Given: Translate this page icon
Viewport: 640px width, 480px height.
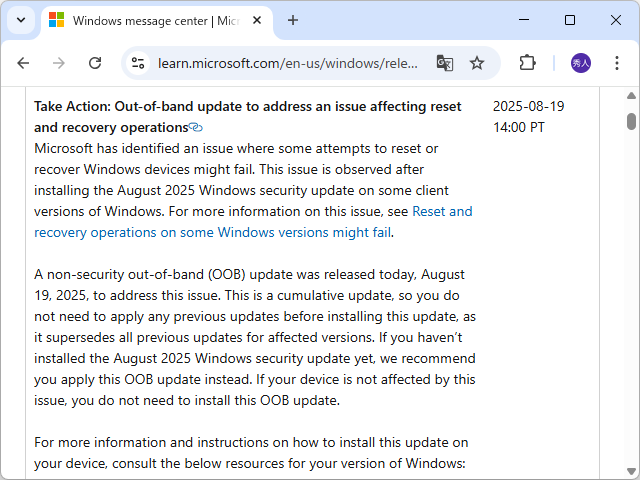Looking at the screenshot, I should (x=445, y=63).
